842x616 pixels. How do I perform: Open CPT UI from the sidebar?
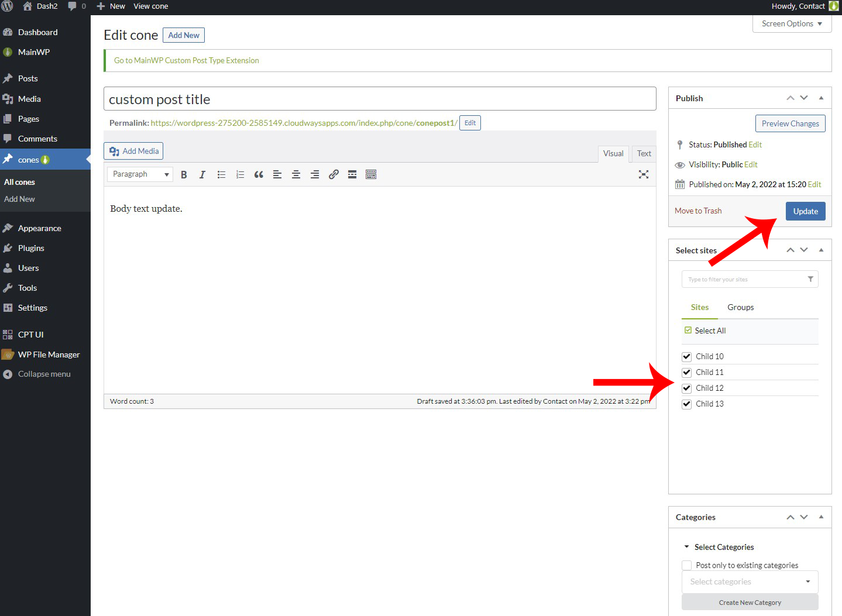[30, 334]
